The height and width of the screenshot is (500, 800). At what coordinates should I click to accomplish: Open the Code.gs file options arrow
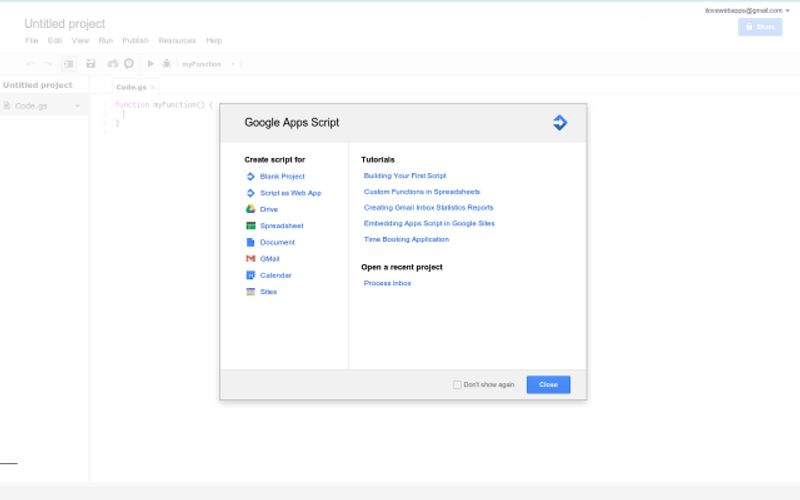pyautogui.click(x=77, y=106)
